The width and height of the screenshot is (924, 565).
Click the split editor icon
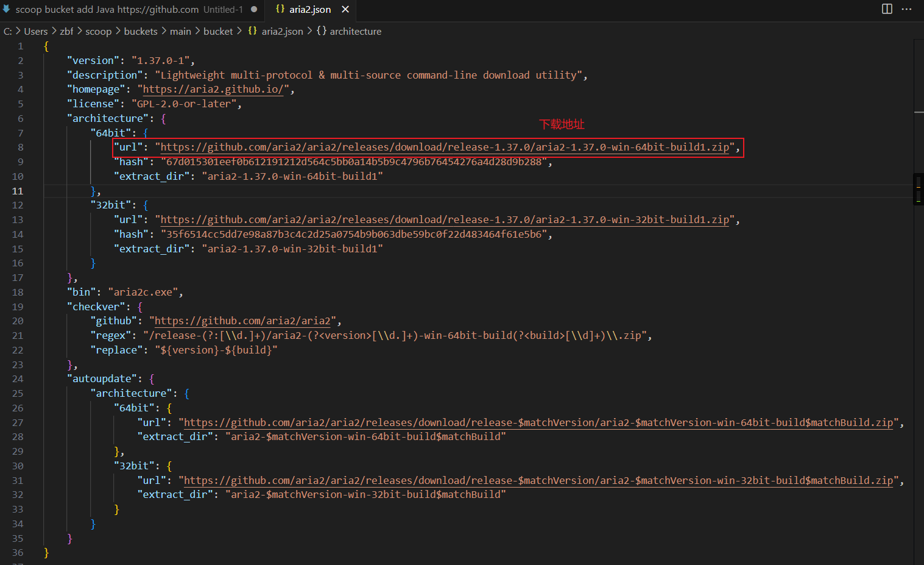(887, 9)
